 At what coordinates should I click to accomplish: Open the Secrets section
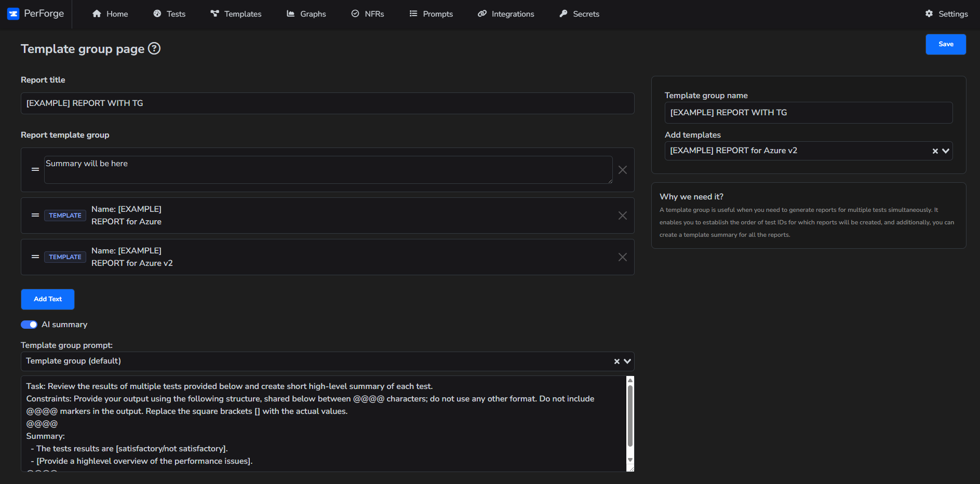[x=579, y=14]
